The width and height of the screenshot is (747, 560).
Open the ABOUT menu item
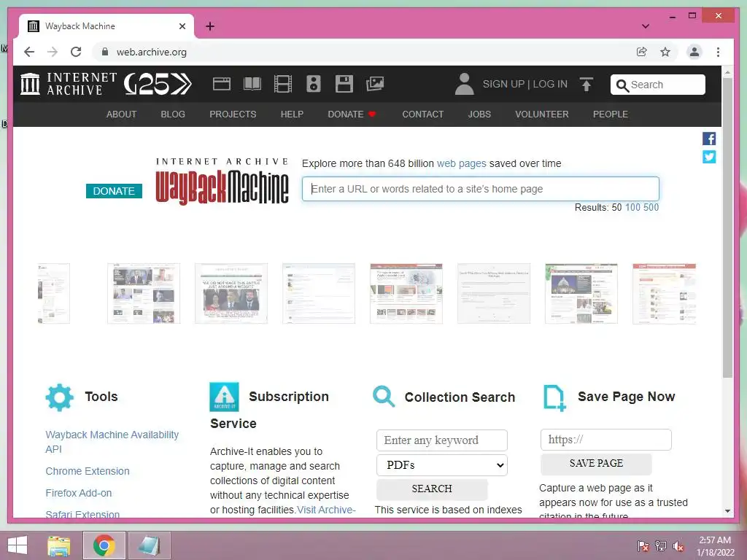tap(122, 114)
